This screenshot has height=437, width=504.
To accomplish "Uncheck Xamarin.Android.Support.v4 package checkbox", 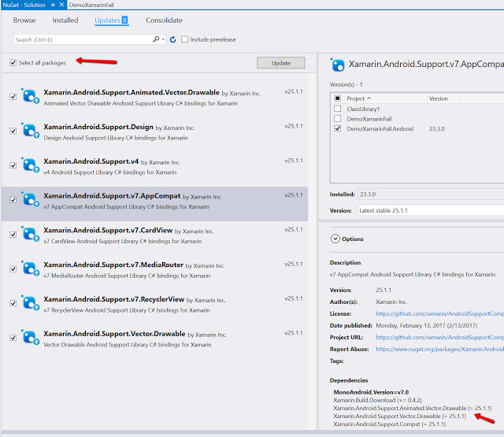I will (x=13, y=165).
